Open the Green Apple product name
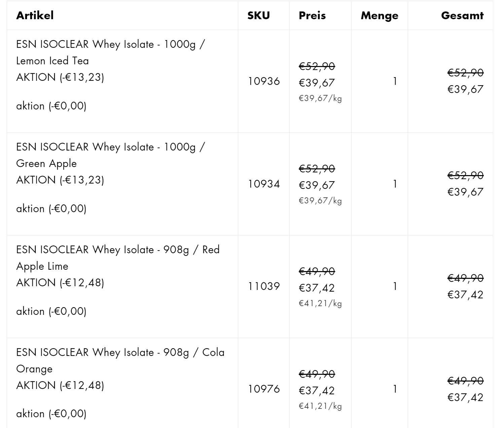The image size is (504, 428). click(x=110, y=155)
